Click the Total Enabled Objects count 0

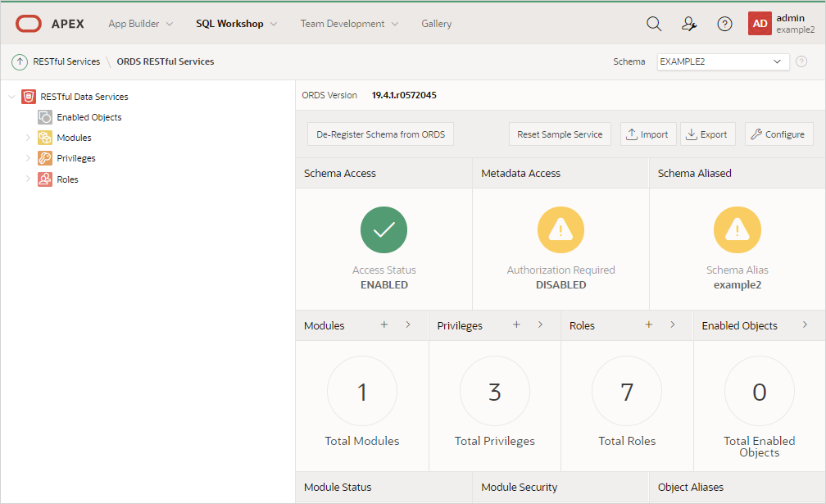(x=759, y=391)
